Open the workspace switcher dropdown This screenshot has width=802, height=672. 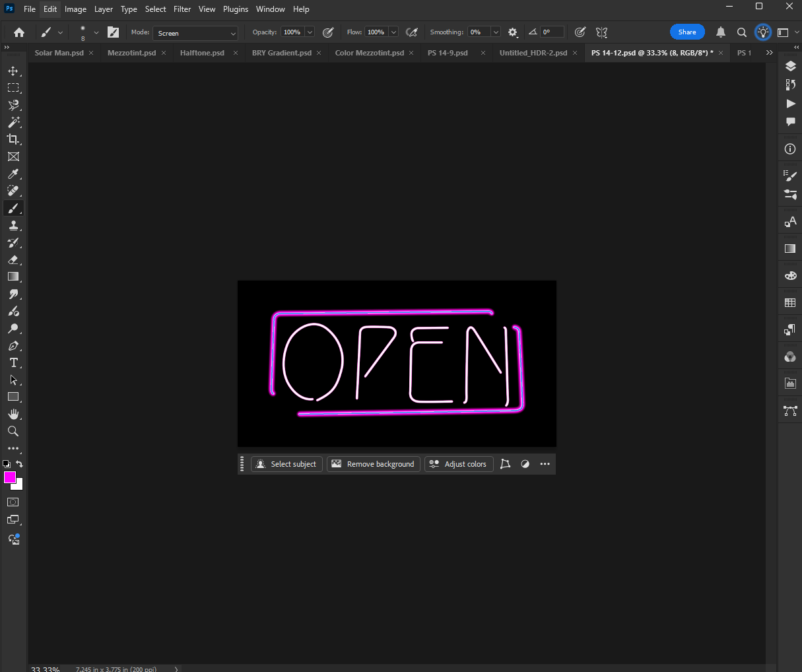point(787,32)
